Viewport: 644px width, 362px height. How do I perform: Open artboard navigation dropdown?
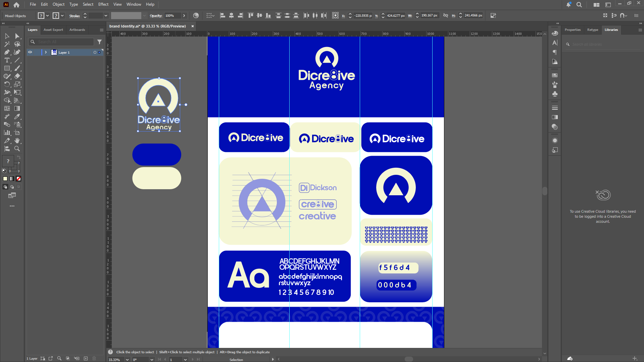pos(185,359)
